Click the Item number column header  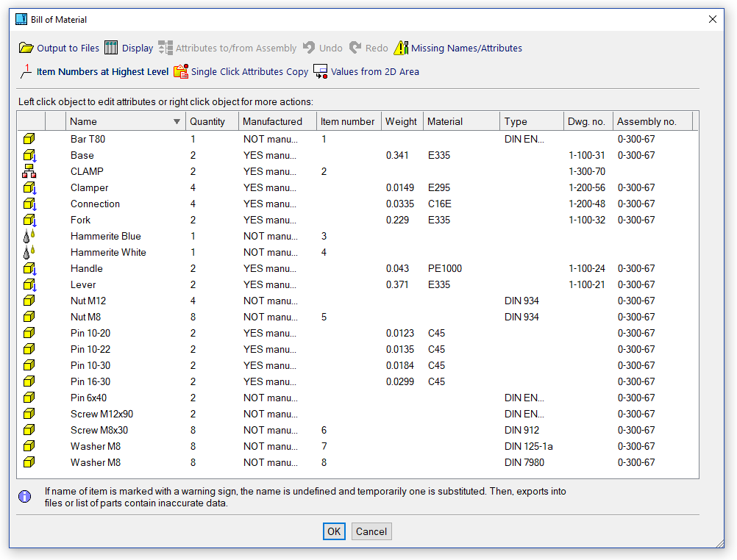point(348,122)
